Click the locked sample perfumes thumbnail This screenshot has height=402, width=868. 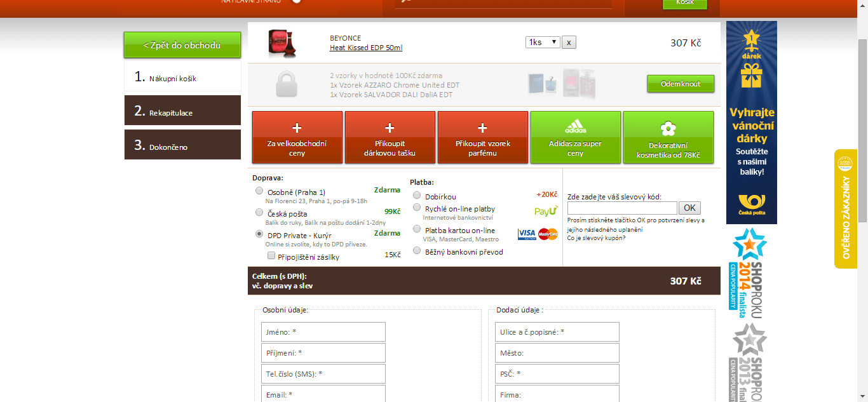(562, 84)
